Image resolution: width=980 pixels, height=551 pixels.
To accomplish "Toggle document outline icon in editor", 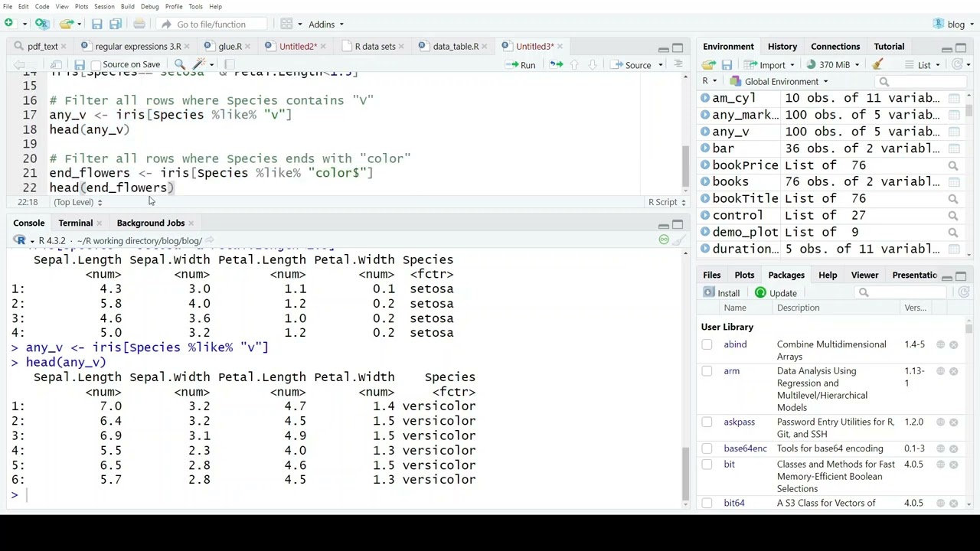I will click(x=678, y=64).
